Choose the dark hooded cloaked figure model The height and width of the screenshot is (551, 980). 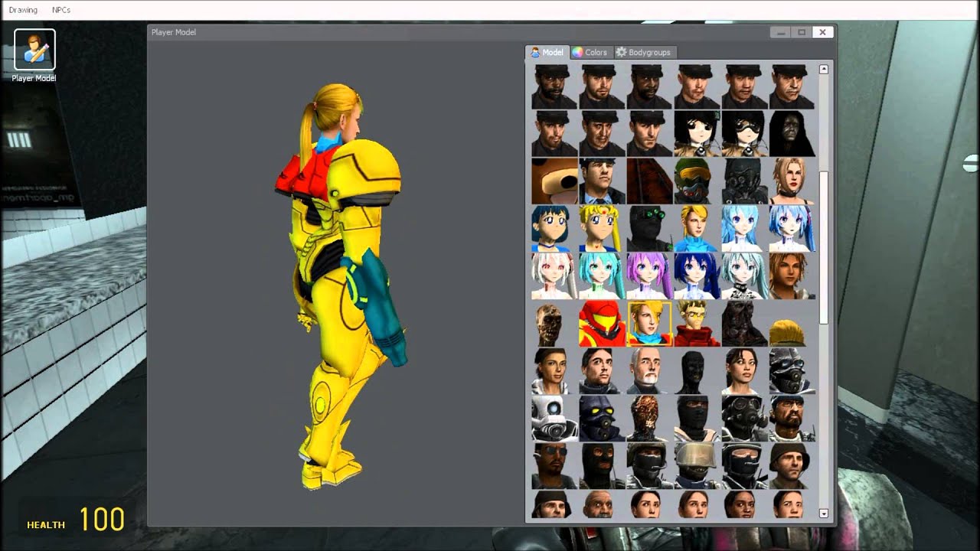click(792, 133)
